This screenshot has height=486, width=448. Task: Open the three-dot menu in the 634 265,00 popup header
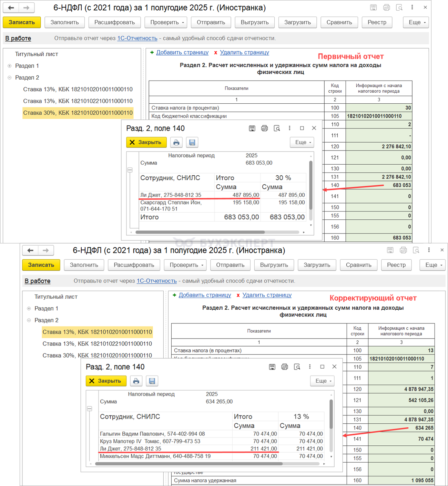pyautogui.click(x=309, y=367)
